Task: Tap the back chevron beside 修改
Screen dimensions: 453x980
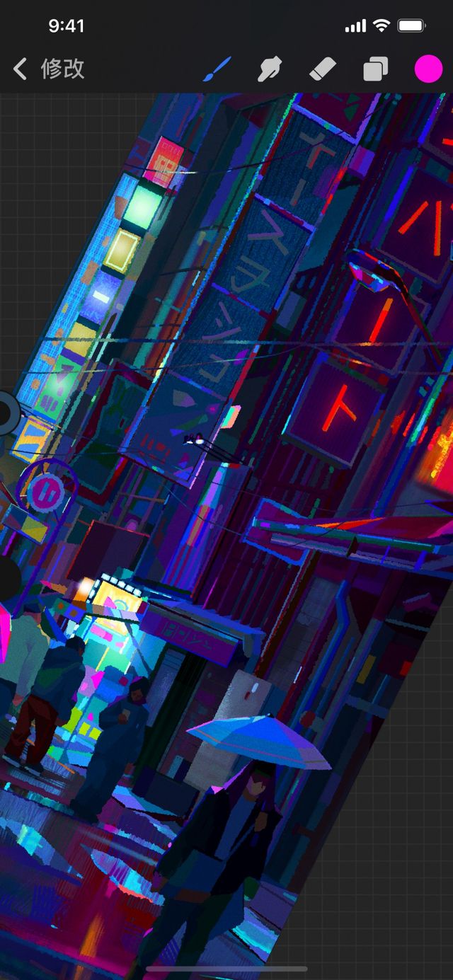Action: tap(20, 69)
